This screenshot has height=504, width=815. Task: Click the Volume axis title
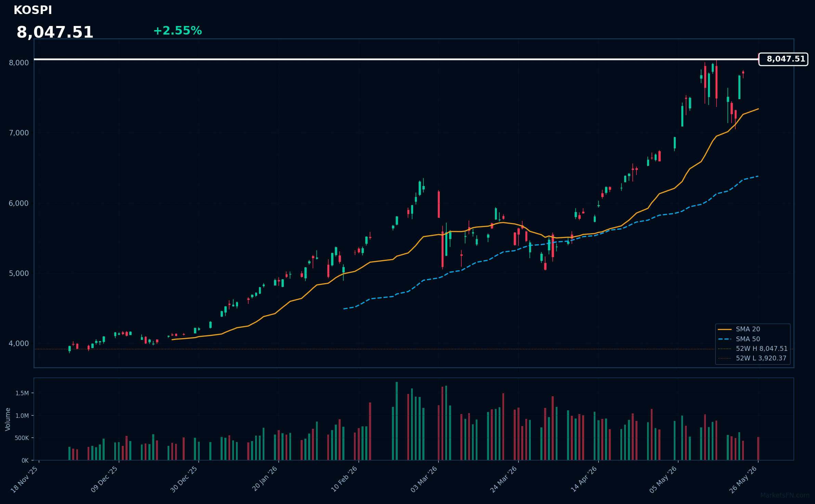tap(8, 419)
